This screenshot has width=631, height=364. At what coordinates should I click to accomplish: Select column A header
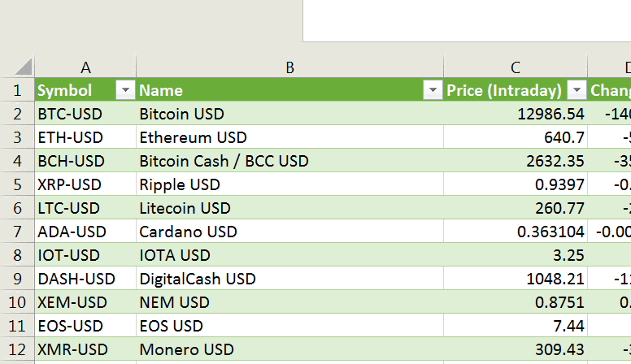point(85,67)
